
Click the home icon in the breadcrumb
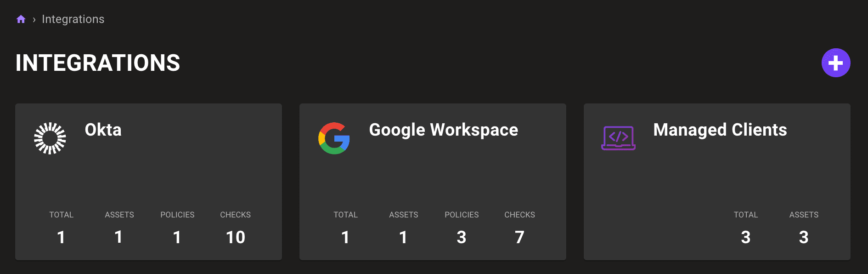click(21, 19)
